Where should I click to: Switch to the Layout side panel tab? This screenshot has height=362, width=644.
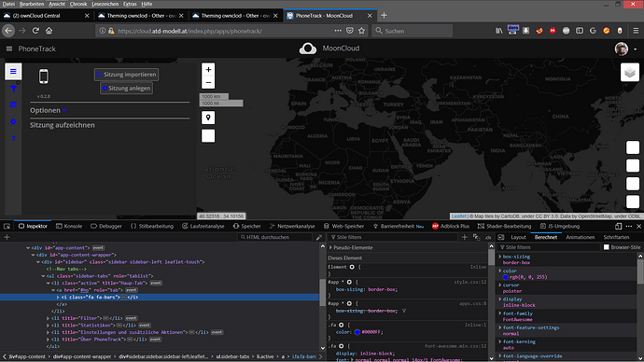point(518,237)
